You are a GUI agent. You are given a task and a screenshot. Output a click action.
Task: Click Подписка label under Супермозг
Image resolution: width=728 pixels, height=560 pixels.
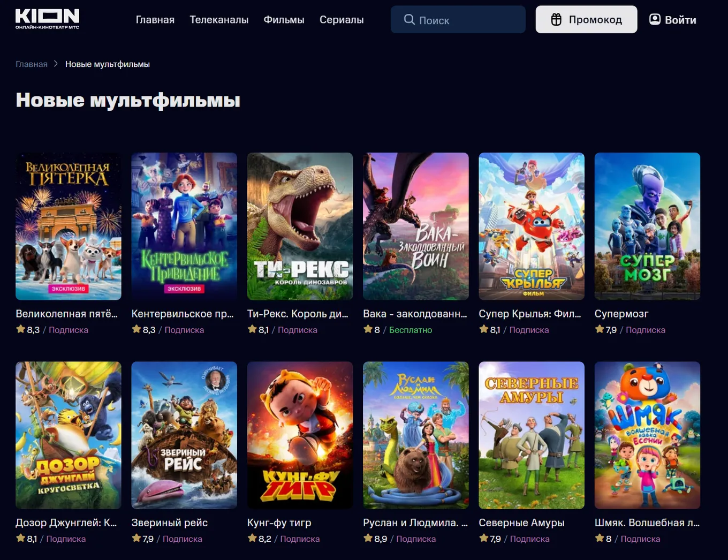pyautogui.click(x=646, y=330)
